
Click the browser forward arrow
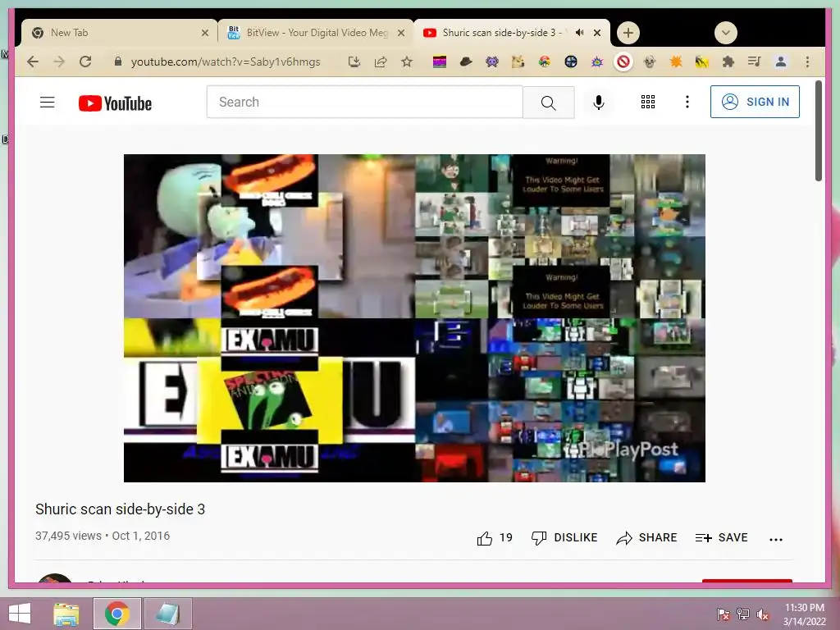coord(59,62)
